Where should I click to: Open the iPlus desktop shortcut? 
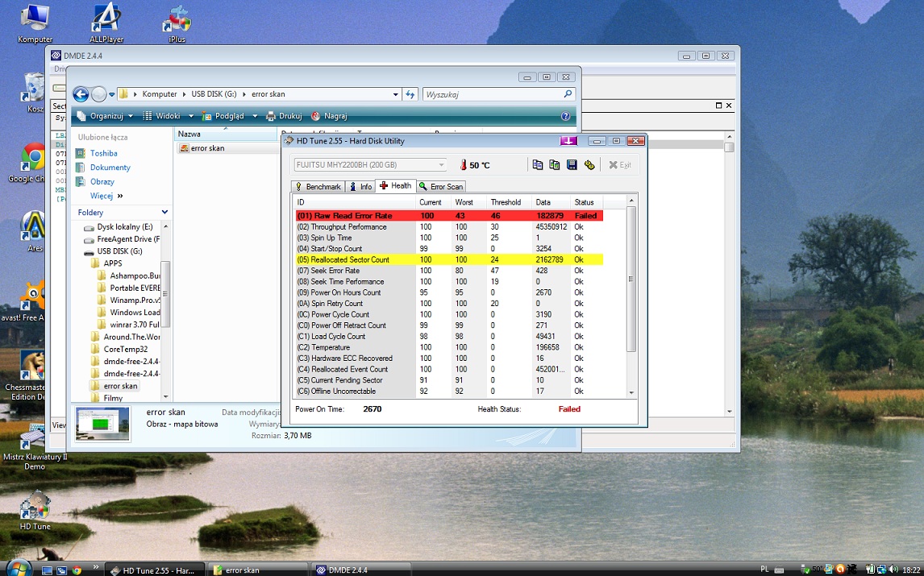[177, 23]
